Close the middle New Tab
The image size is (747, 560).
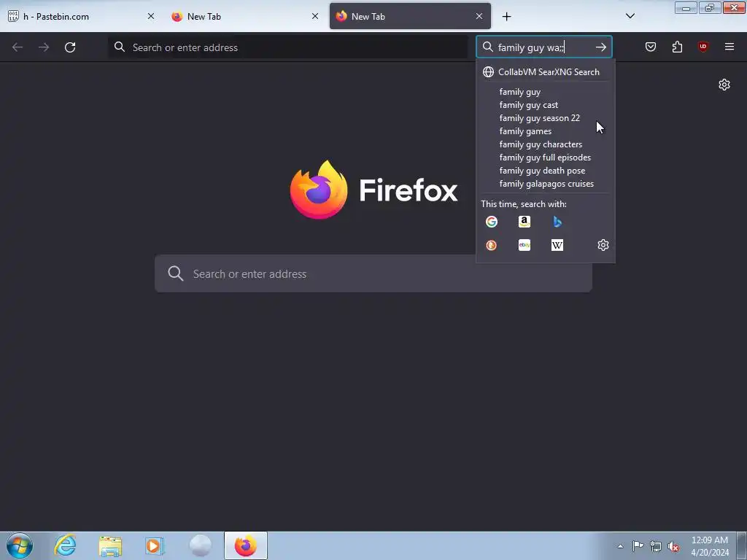click(315, 16)
